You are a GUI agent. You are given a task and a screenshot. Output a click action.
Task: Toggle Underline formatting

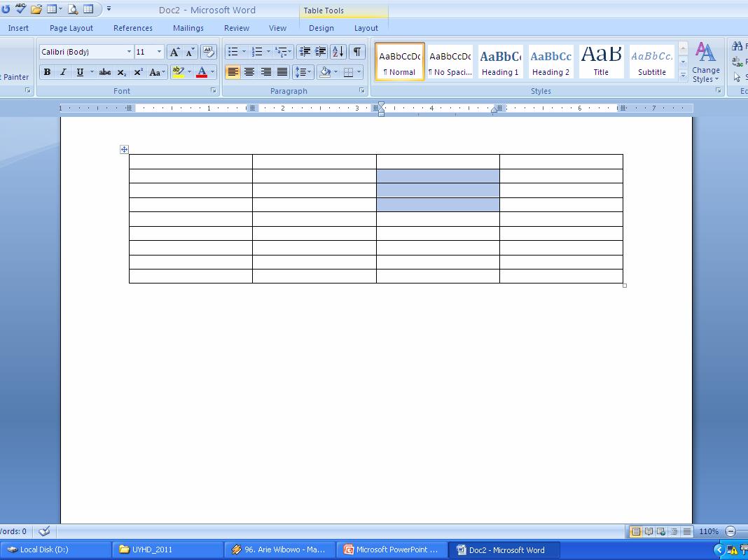coord(80,72)
